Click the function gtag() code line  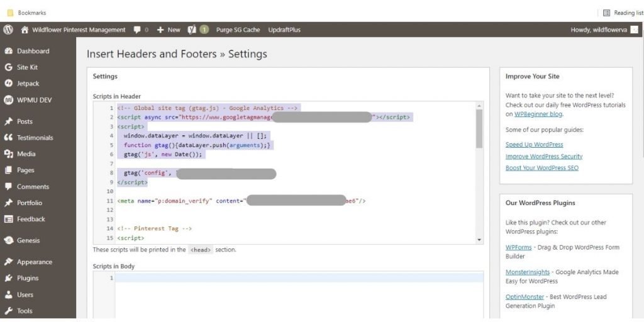click(x=197, y=145)
